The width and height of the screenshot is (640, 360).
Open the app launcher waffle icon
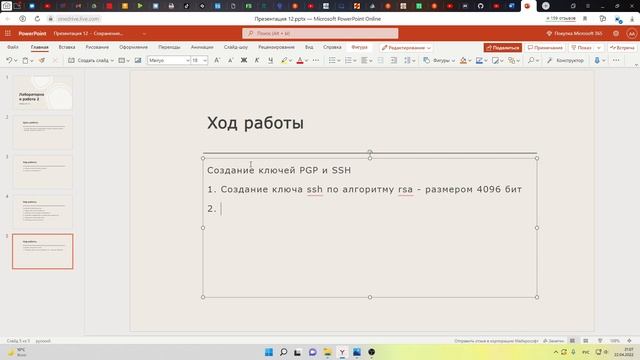pyautogui.click(x=8, y=33)
